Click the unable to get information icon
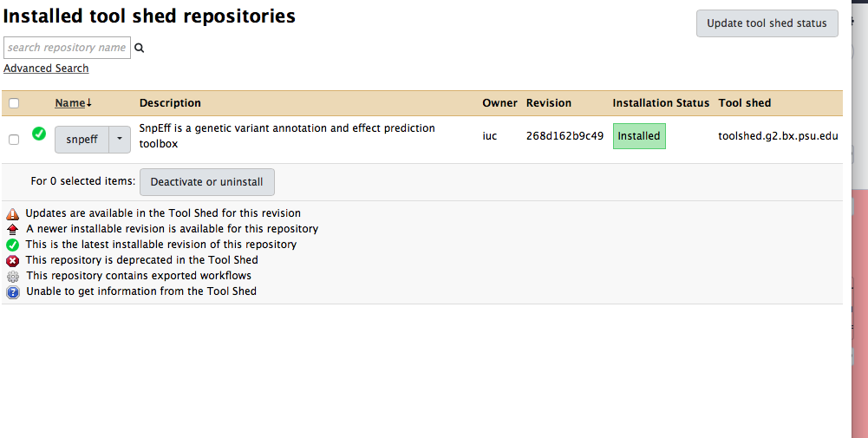 [x=12, y=291]
